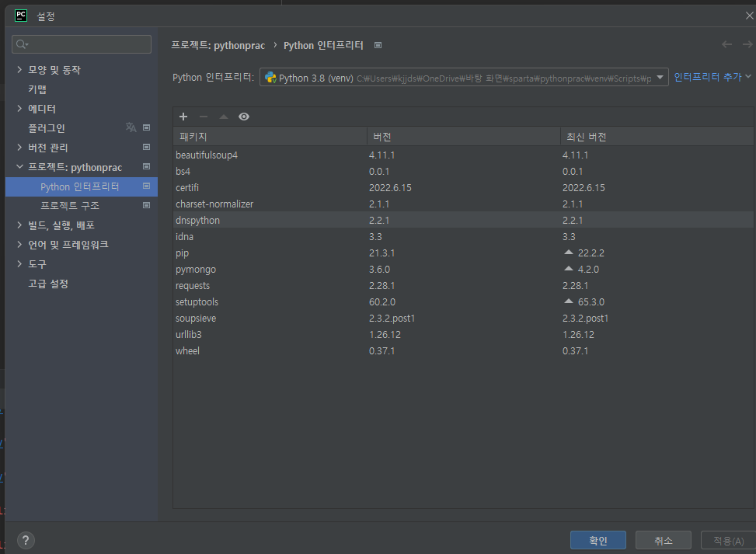Click project settings icon on 플러그인 row
The height and width of the screenshot is (554, 756).
[x=147, y=127]
